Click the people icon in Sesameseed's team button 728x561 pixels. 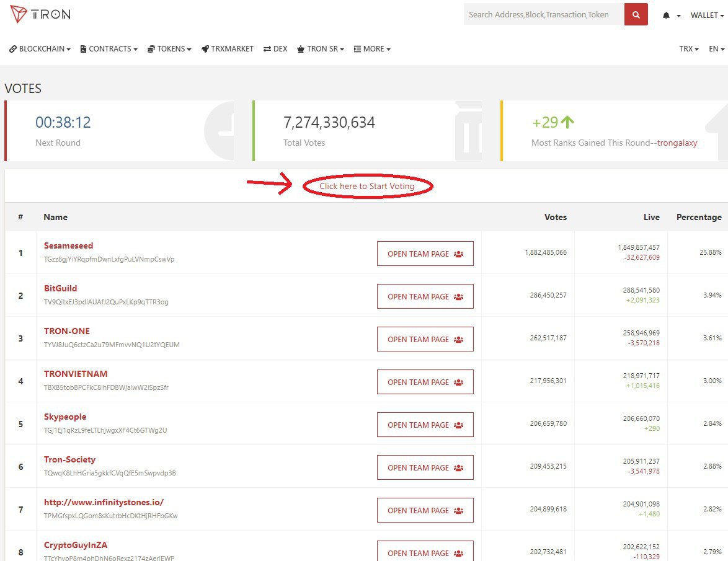459,254
